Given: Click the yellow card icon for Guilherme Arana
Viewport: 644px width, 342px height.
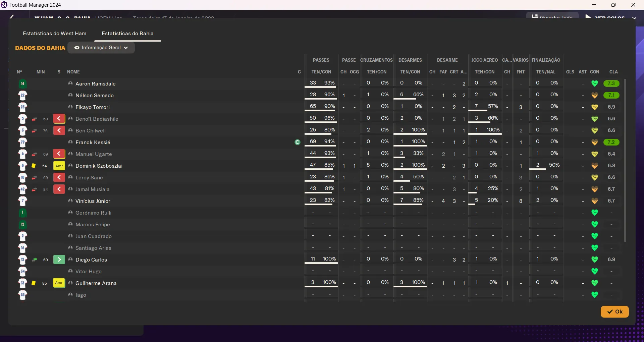Looking at the screenshot, I should [x=34, y=283].
